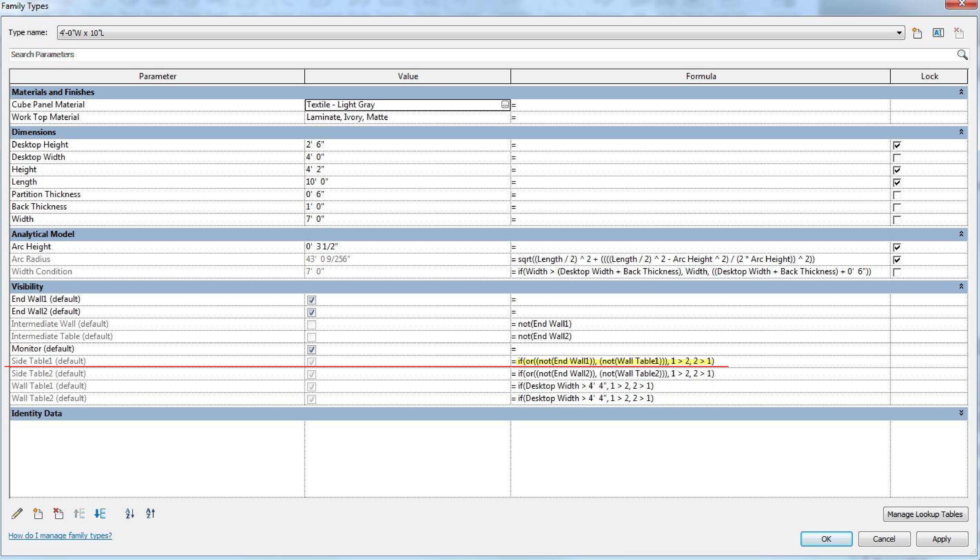Image resolution: width=980 pixels, height=560 pixels.
Task: Click the Delete Parameter icon at bottom
Action: click(x=58, y=513)
